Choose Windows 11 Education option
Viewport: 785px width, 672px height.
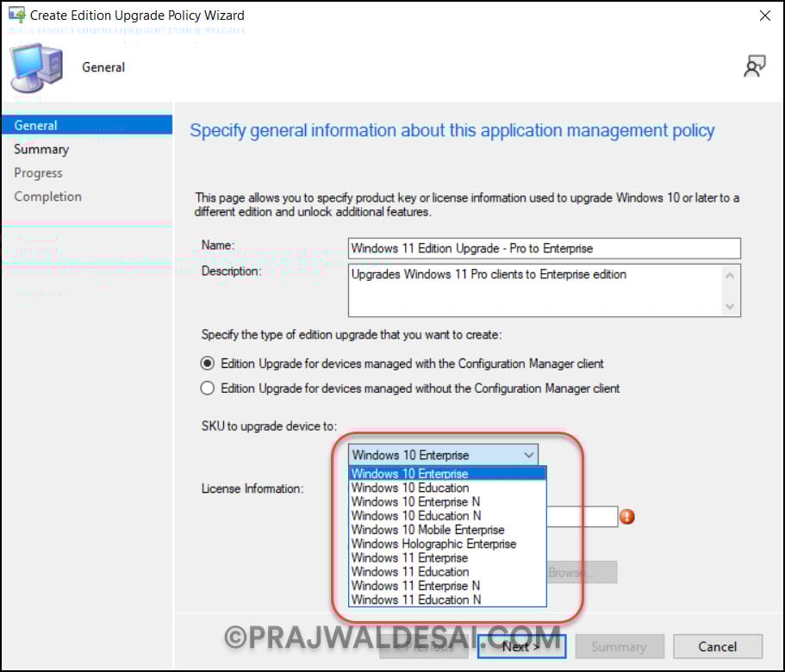(447, 571)
